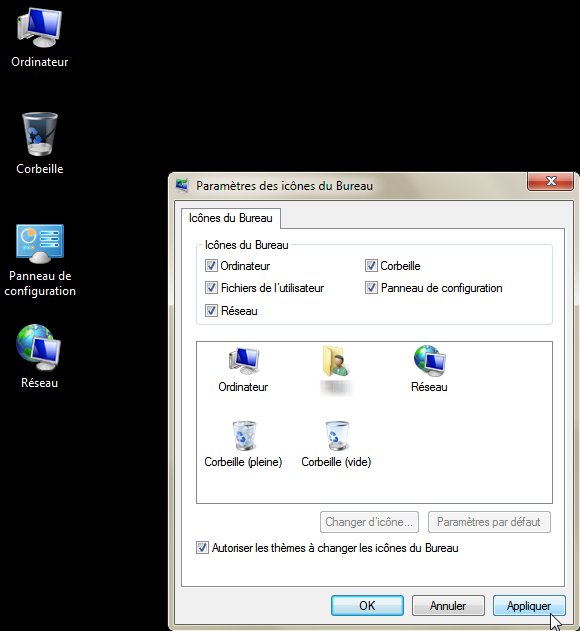Click the Paramètres par défaut button
This screenshot has height=631, width=580.
pos(489,522)
